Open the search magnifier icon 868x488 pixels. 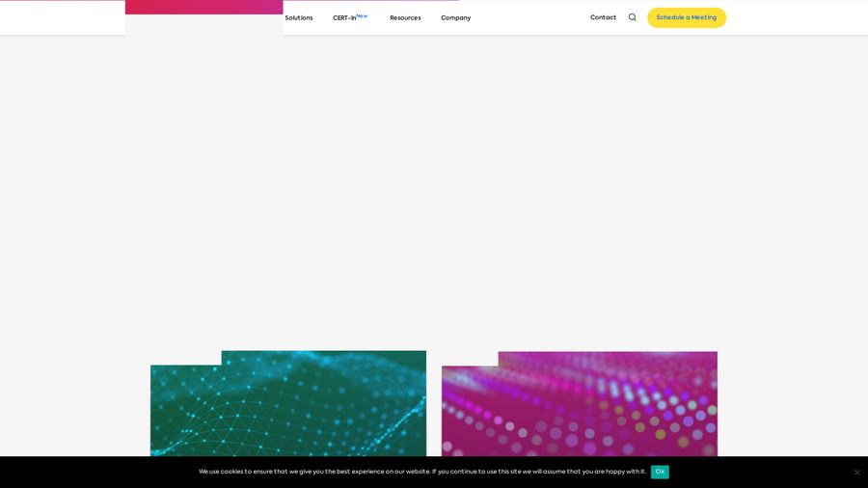[633, 17]
